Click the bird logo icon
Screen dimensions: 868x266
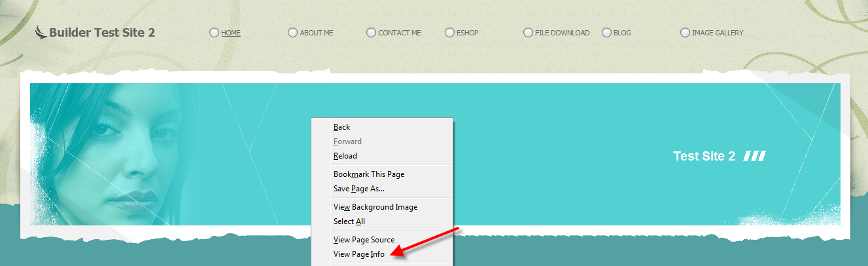click(41, 32)
